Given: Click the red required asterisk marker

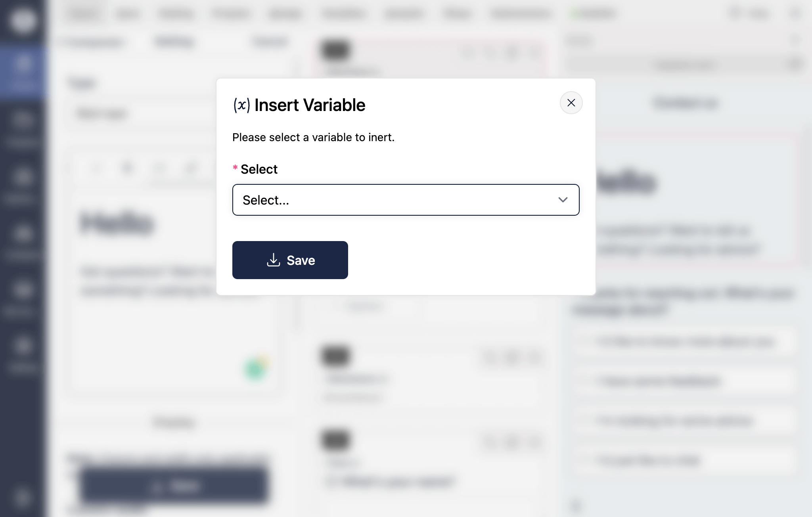Looking at the screenshot, I should [235, 168].
